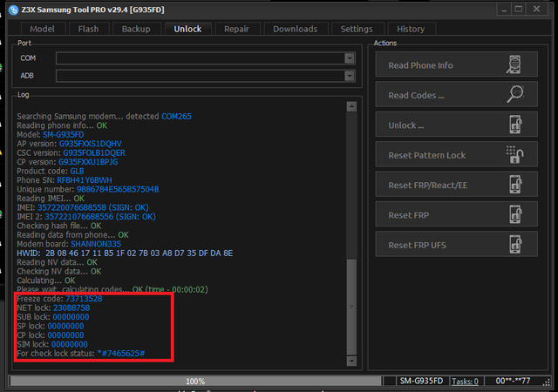Click the 00**-**77 status bar entry
Screen dimensions: 558x392
point(513,381)
